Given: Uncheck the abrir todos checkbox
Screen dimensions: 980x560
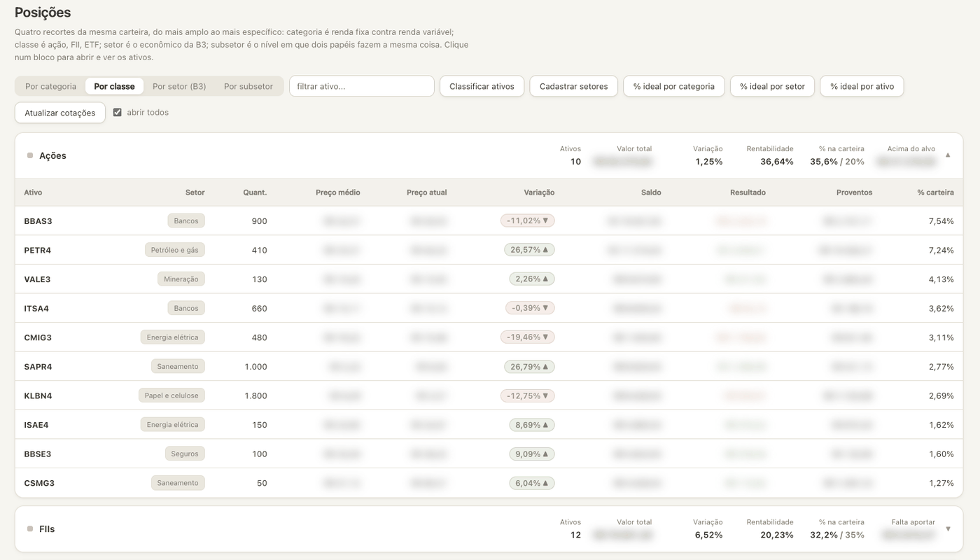Looking at the screenshot, I should point(118,112).
